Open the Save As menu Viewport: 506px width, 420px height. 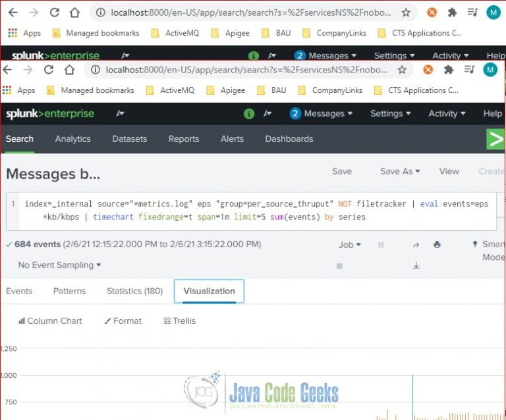pos(400,171)
